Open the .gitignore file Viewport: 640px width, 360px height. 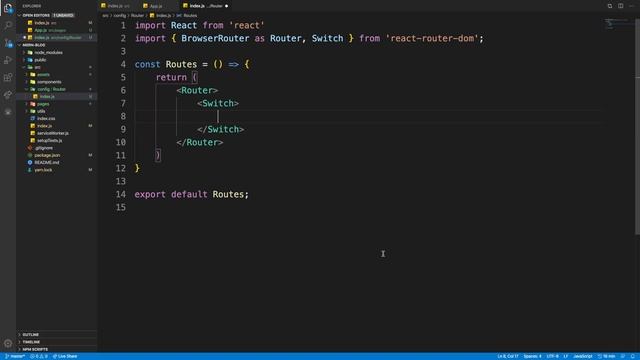click(43, 148)
